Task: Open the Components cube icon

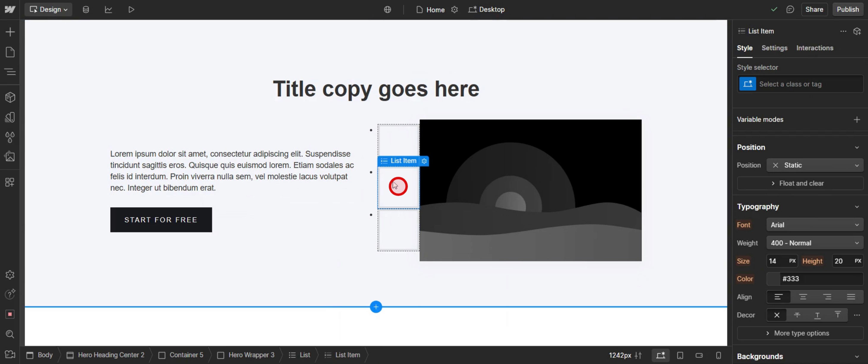Action: coord(10,98)
